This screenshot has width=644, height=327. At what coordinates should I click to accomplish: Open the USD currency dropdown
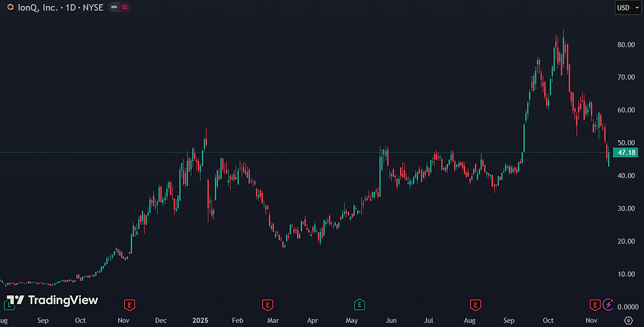coord(628,7)
